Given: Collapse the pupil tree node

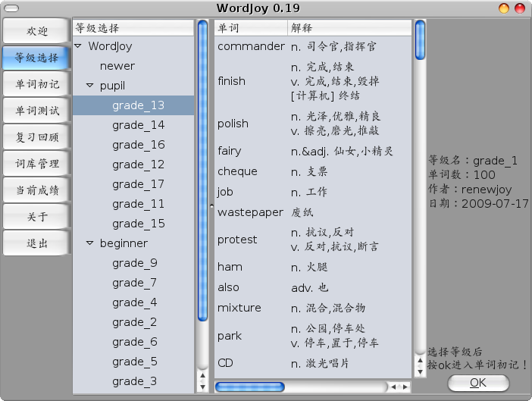Looking at the screenshot, I should click(x=90, y=86).
